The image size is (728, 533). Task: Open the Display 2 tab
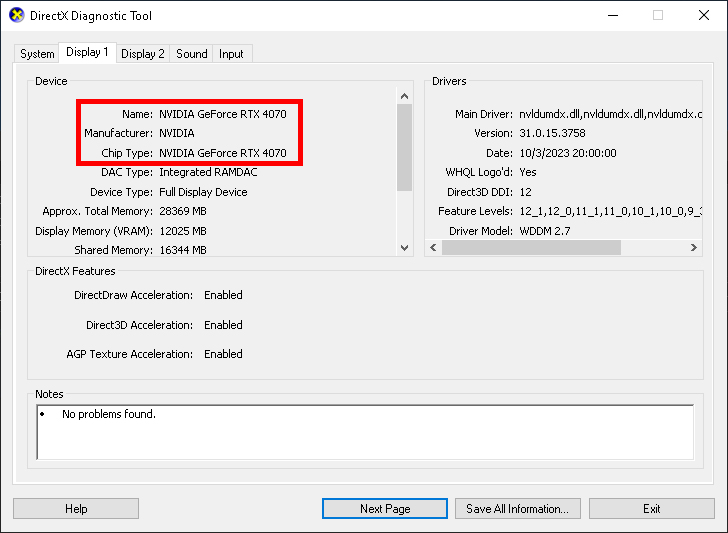coord(143,54)
